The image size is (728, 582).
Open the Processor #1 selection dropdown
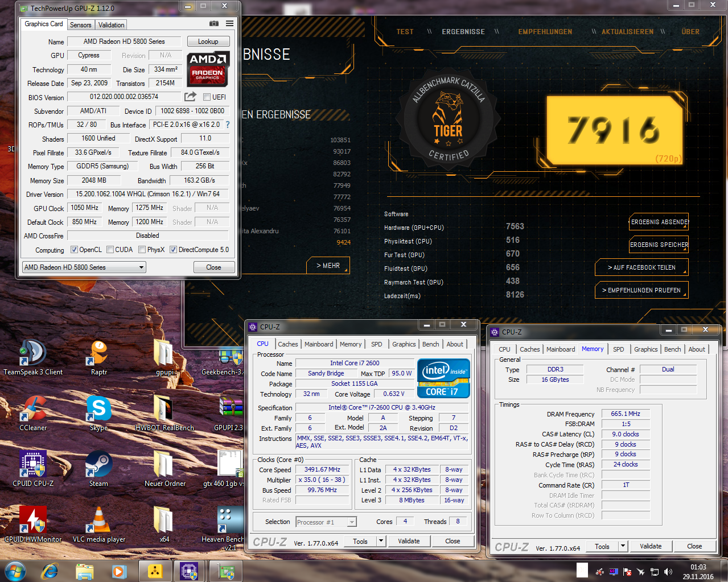pos(326,522)
